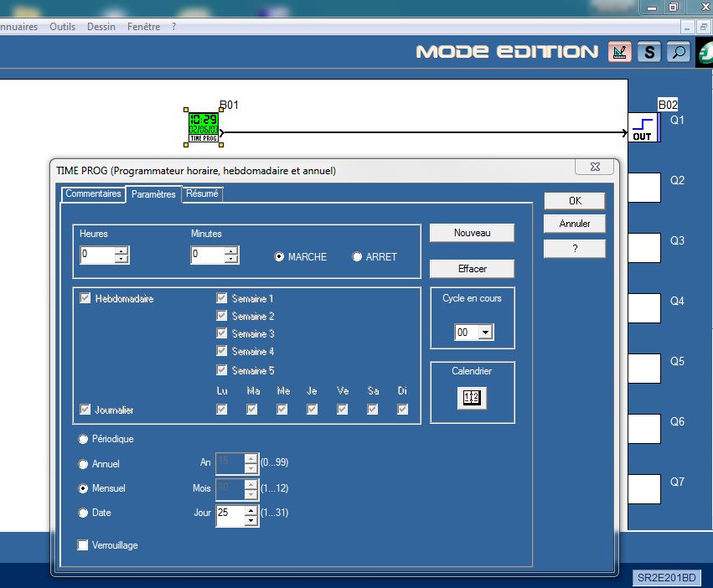Click the Annuler button
The height and width of the screenshot is (588, 713).
[575, 224]
